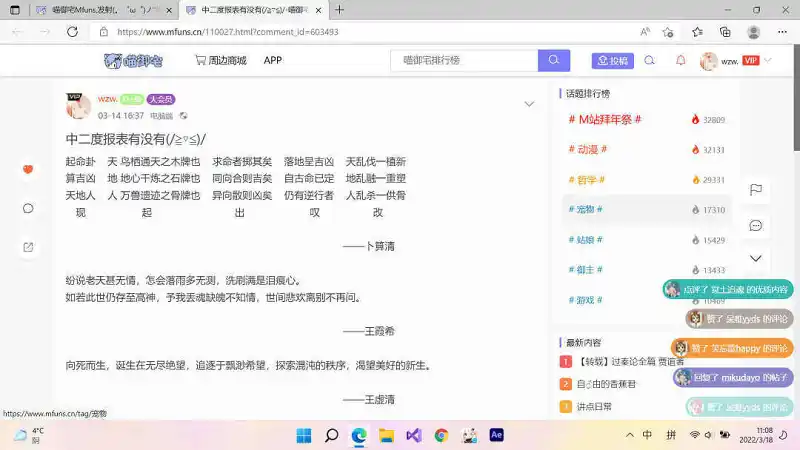The width and height of the screenshot is (800, 450).
Task: Focus the 喵御宅排行榜 search field
Action: [x=464, y=60]
